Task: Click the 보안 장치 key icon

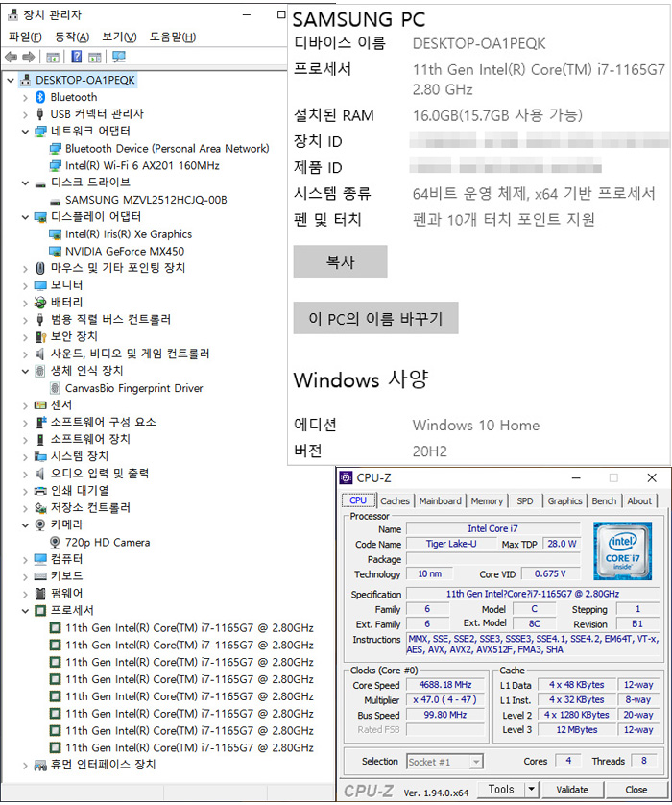Action: coord(40,337)
